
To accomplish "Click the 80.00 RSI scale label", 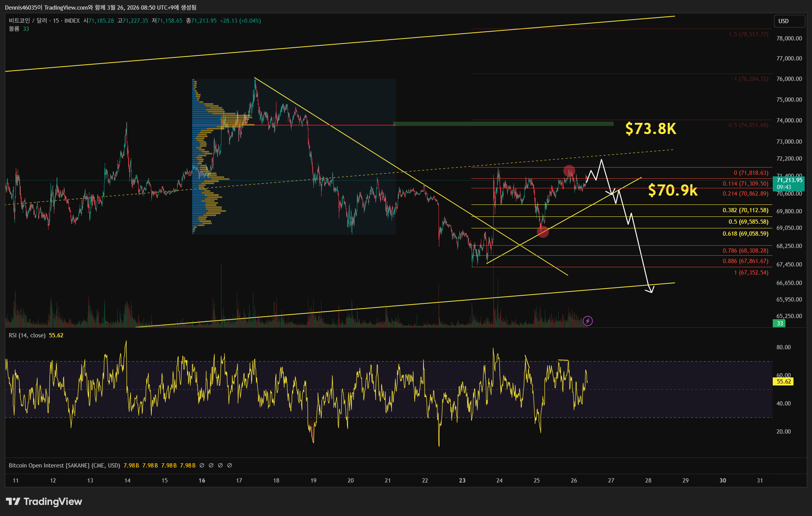I will [784, 347].
